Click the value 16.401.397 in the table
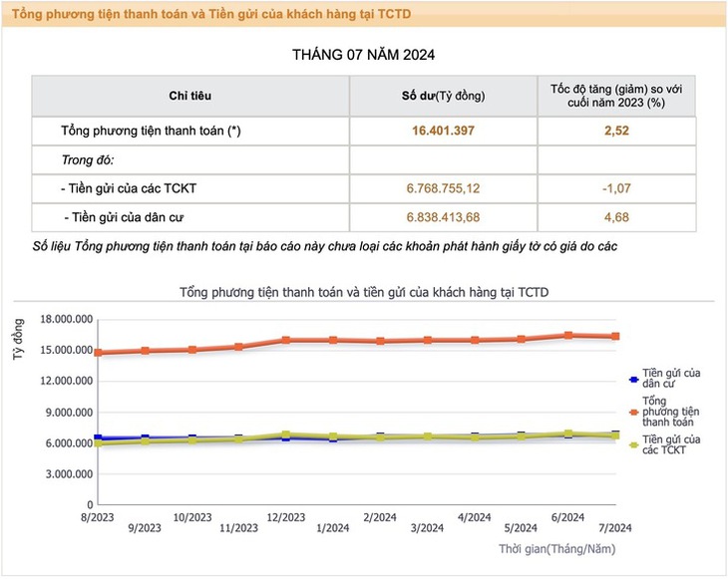Screen dimensions: 728x579 444,131
